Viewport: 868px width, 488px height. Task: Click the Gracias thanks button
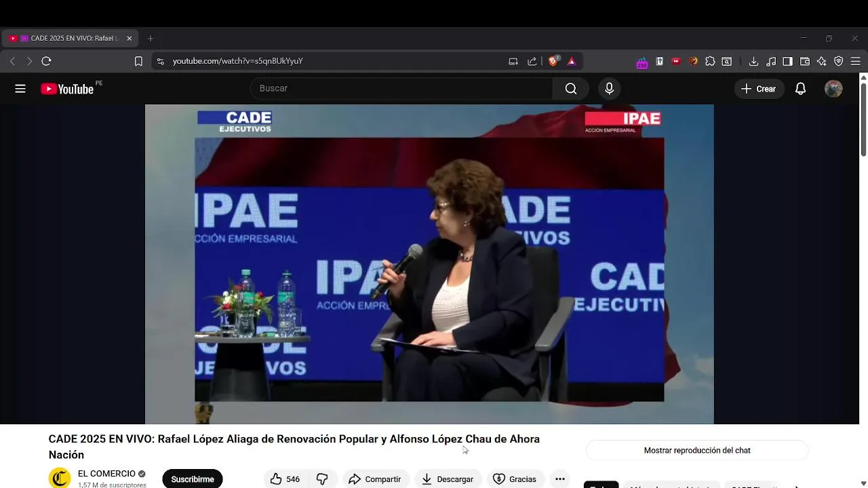click(x=515, y=479)
